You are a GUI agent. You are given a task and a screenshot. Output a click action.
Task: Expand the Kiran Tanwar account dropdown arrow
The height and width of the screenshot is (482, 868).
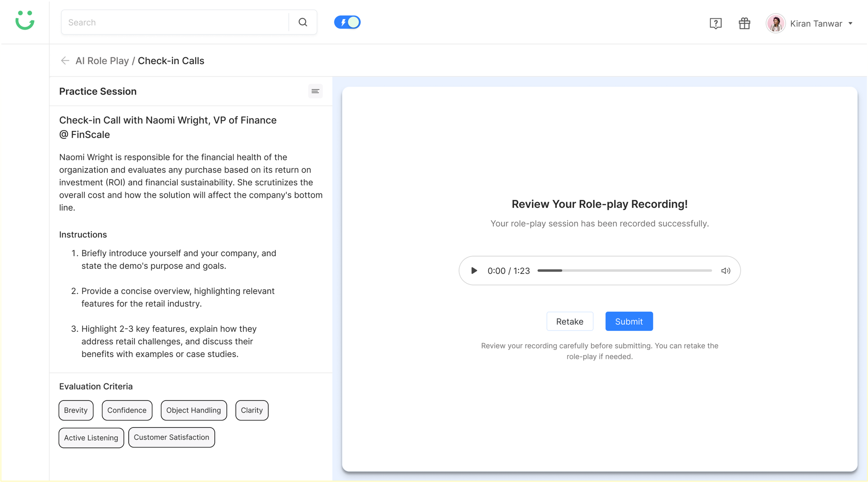pos(851,24)
